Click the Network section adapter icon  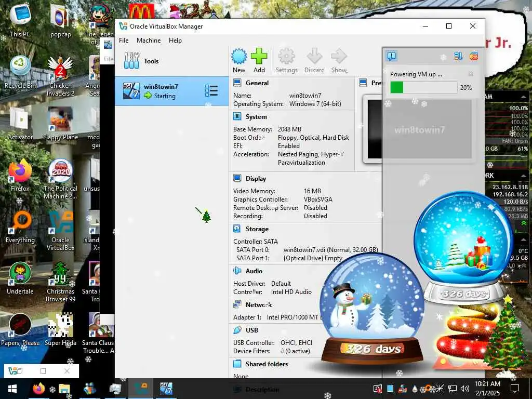[237, 304]
